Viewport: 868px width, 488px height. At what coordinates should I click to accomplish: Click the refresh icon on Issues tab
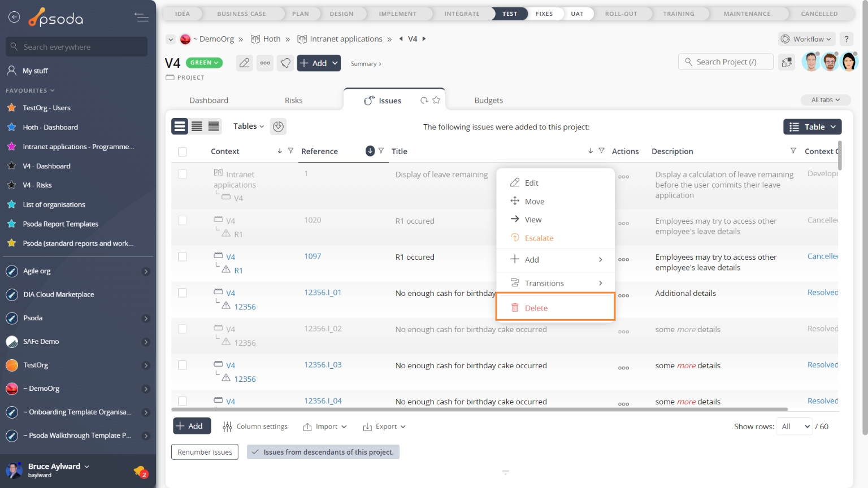point(424,101)
